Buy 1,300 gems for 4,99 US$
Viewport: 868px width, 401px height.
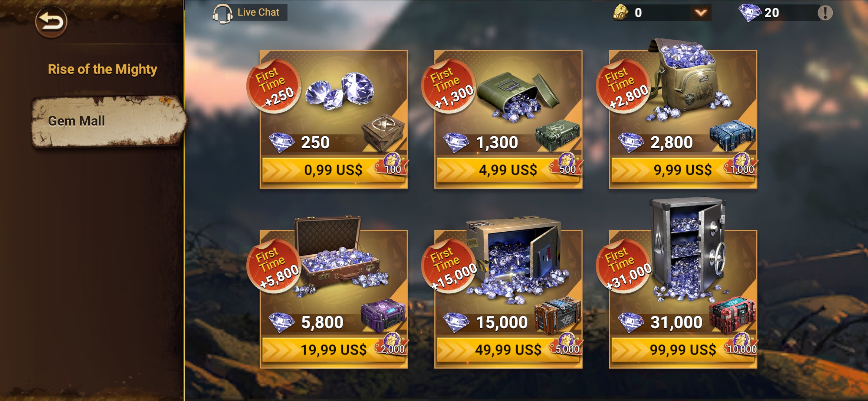[508, 170]
